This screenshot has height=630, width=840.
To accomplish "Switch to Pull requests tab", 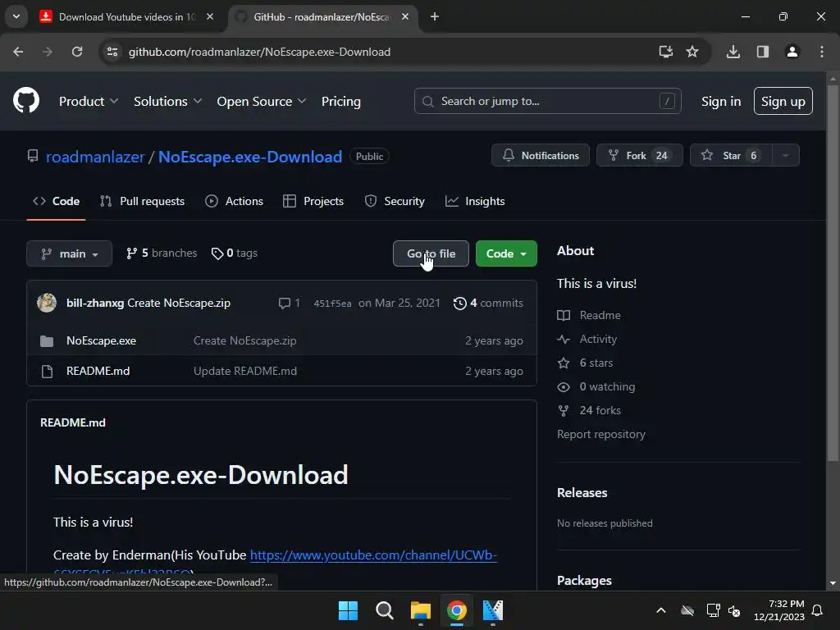I will pos(142,202).
